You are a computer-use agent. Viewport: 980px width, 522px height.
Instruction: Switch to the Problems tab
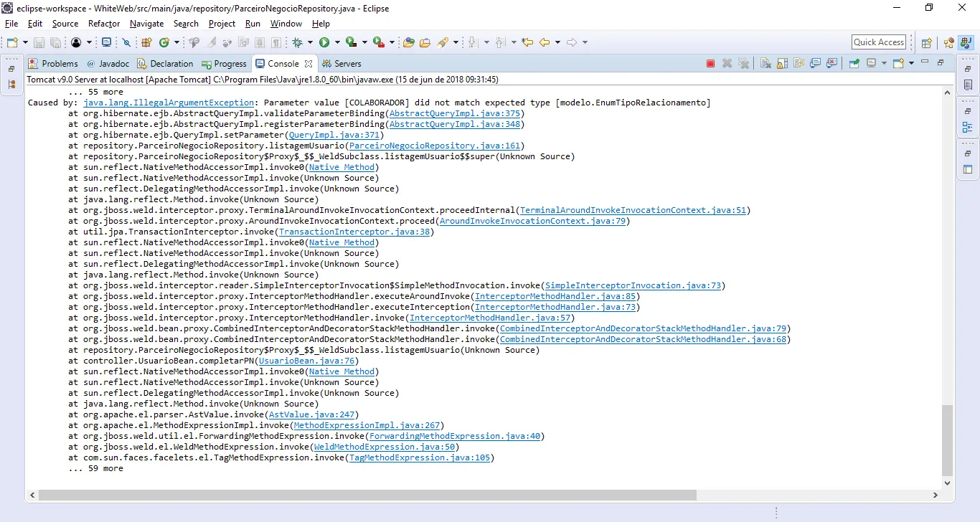[54, 64]
